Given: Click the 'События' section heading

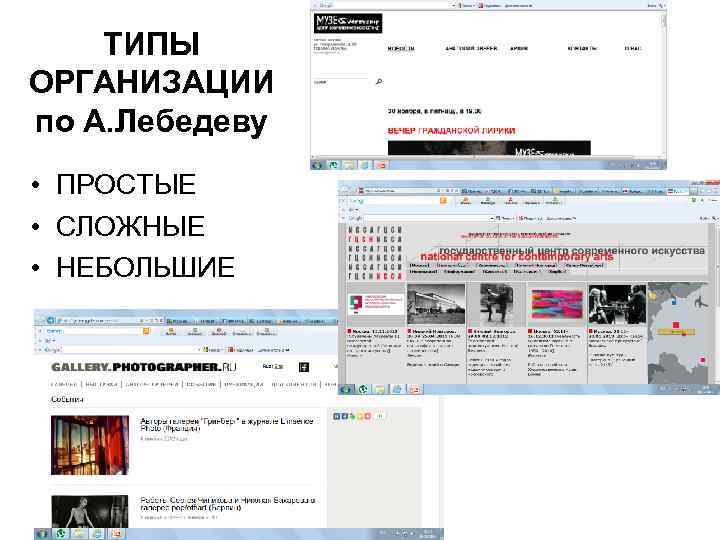Looking at the screenshot, I should click(67, 399).
